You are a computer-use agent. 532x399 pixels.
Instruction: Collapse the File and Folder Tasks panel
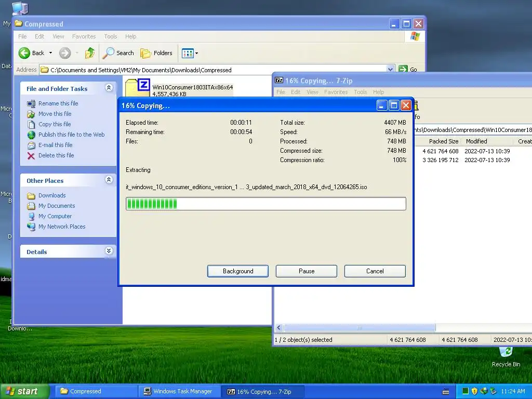(x=109, y=87)
